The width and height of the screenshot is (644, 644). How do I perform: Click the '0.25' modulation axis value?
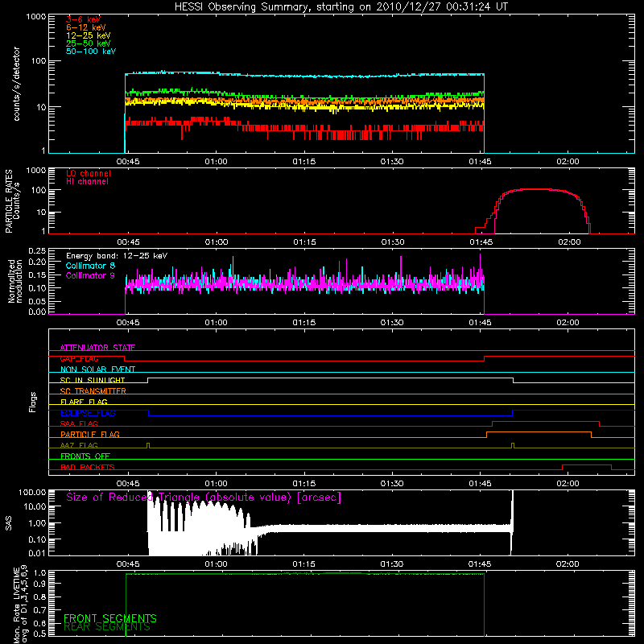[x=37, y=250]
